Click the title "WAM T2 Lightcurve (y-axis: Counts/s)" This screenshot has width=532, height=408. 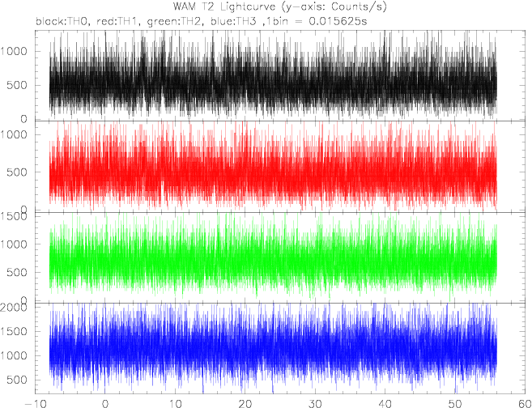[x=279, y=6]
